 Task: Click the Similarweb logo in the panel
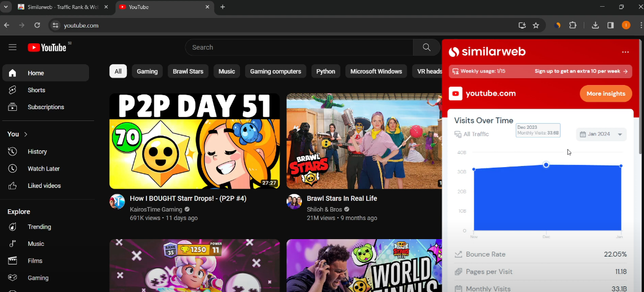pos(487,52)
